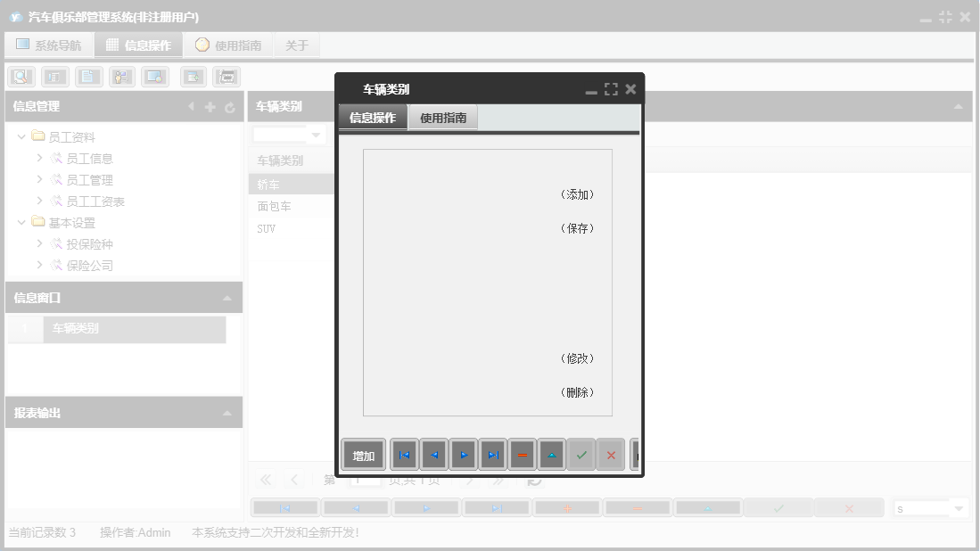This screenshot has width=980, height=551.
Task: Click the dashed-frame capture icon in main toolbar
Action: [x=226, y=77]
